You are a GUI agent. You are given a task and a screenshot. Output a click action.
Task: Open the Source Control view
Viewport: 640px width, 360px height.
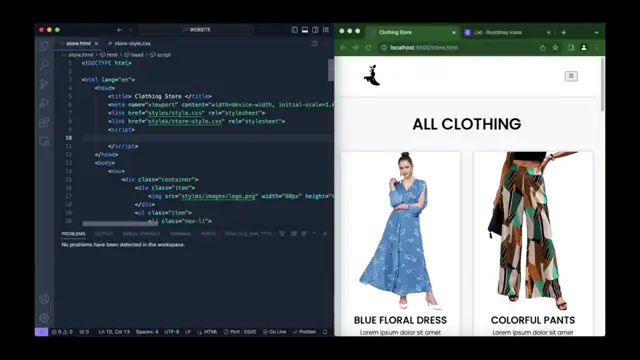point(44,84)
